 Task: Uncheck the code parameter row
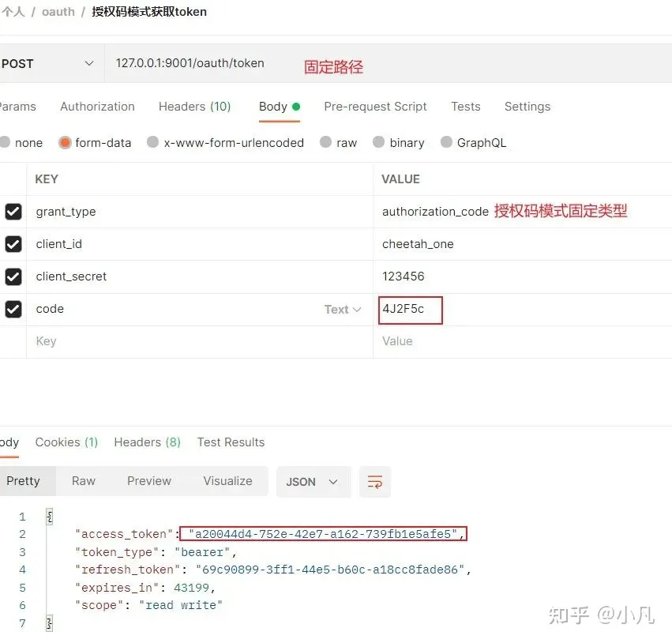tap(13, 309)
